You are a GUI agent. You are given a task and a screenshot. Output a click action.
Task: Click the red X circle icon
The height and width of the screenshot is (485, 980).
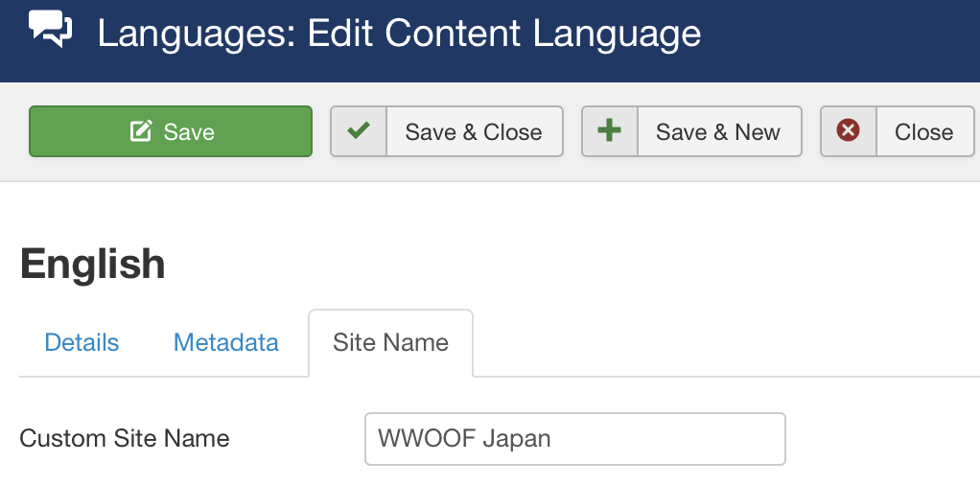(848, 130)
